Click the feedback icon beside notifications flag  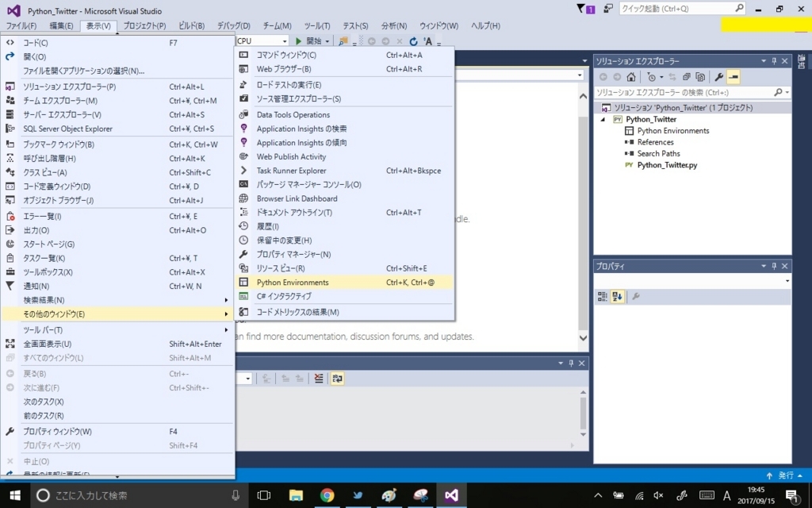608,8
